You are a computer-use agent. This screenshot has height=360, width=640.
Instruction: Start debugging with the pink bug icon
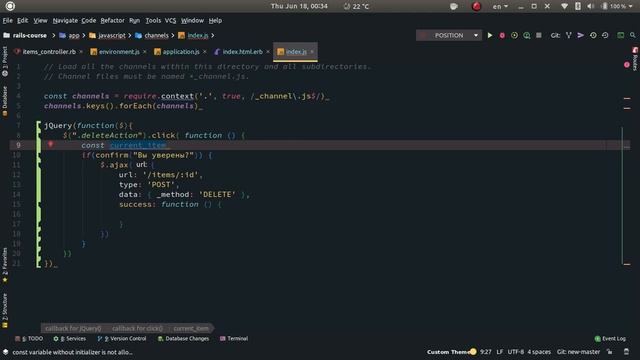pos(502,36)
